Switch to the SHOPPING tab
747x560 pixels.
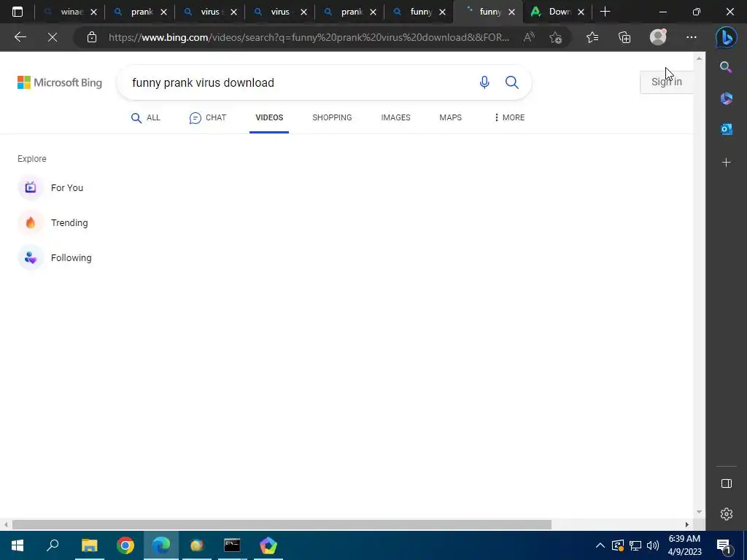pos(332,117)
